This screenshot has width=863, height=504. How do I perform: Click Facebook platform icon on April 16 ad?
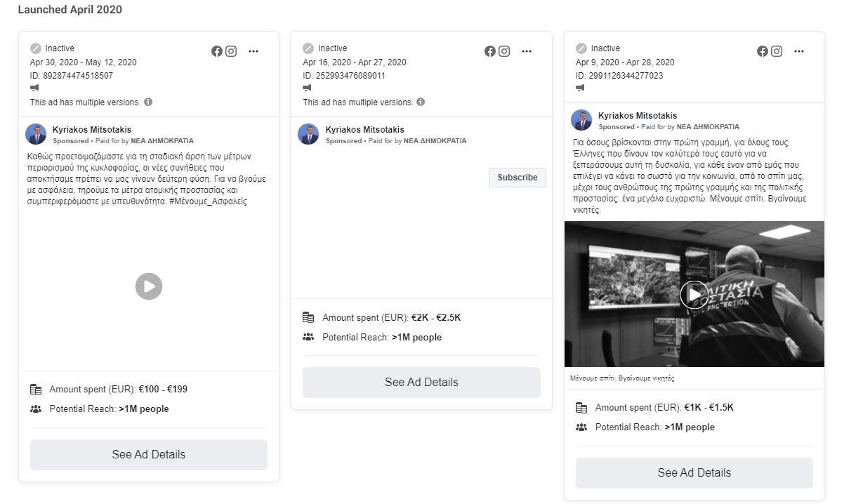(490, 51)
